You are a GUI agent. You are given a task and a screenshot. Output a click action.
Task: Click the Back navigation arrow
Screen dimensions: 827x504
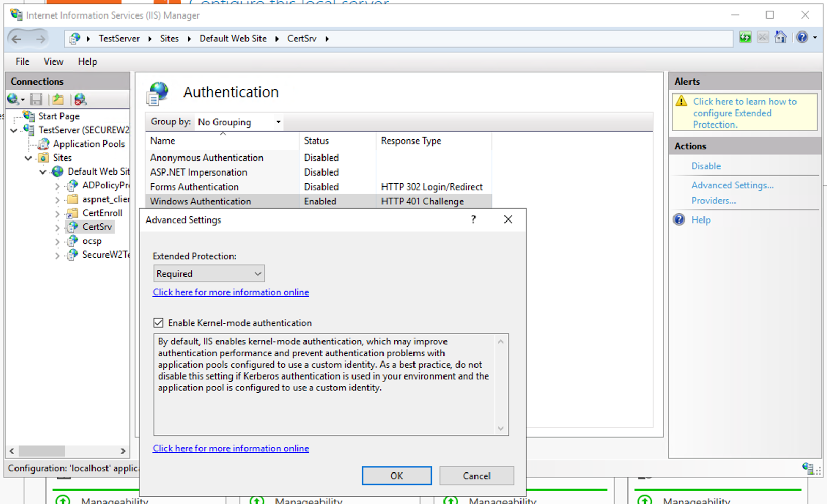point(17,39)
